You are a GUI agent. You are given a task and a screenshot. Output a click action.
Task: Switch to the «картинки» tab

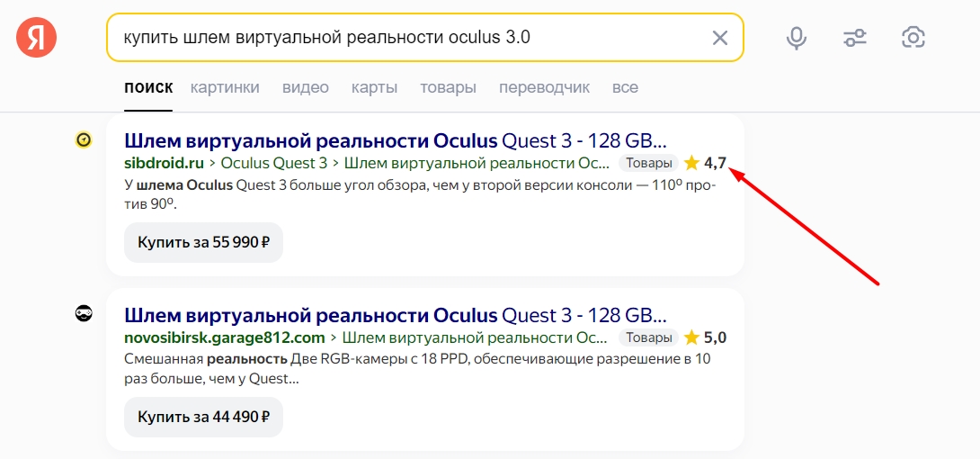(225, 87)
